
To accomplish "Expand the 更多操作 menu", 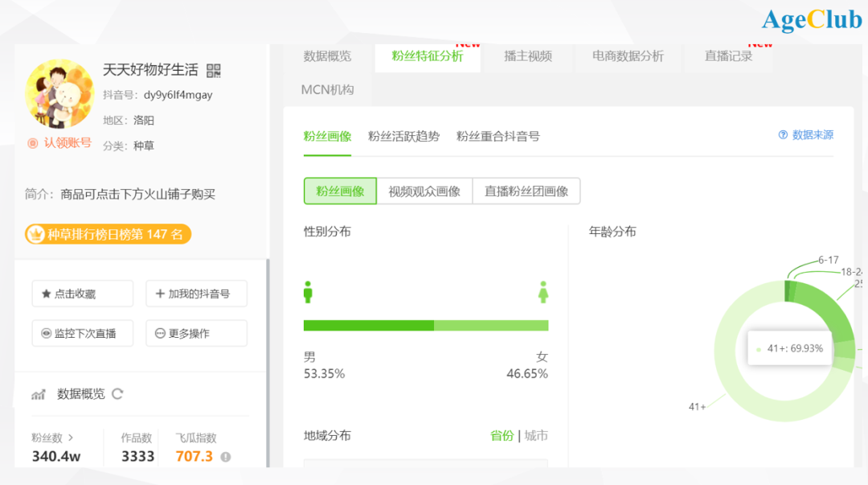I will tap(196, 333).
